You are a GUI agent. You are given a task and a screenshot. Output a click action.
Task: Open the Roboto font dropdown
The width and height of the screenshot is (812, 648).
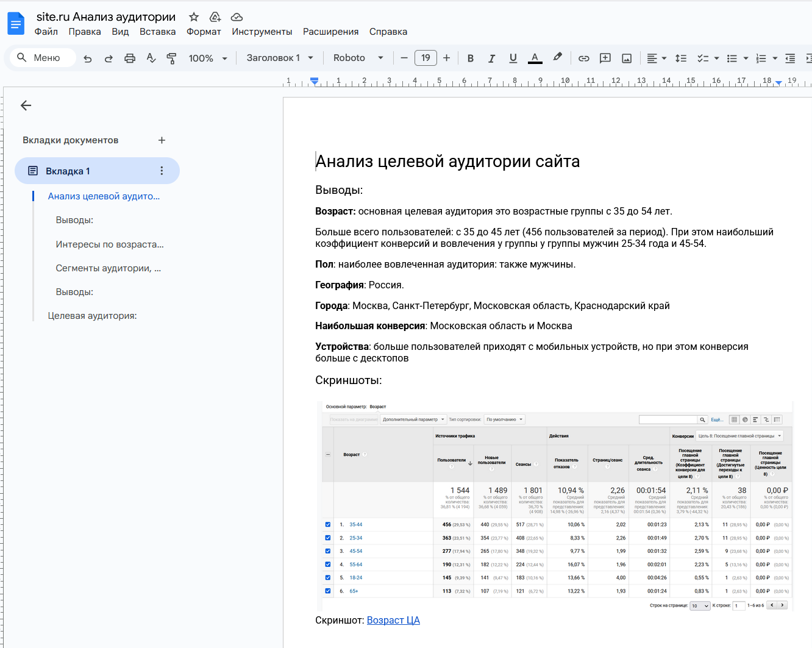358,58
